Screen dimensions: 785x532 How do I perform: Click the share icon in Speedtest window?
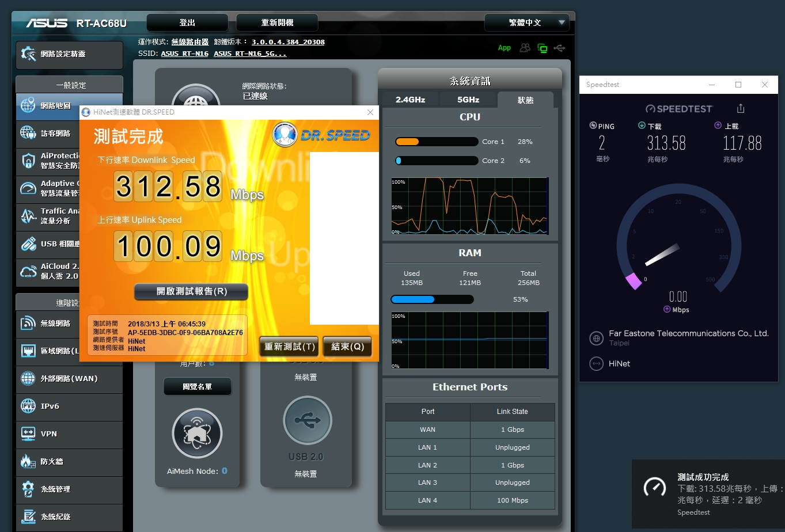pyautogui.click(x=741, y=108)
